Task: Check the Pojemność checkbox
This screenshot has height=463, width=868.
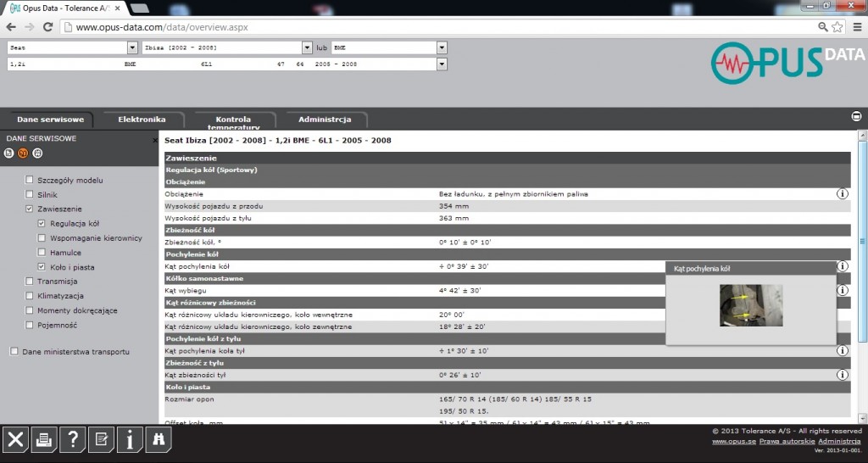Action: point(30,325)
